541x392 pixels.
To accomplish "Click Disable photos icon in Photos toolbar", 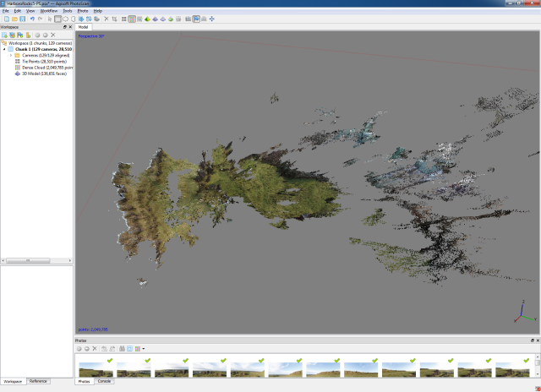I will (x=87, y=349).
